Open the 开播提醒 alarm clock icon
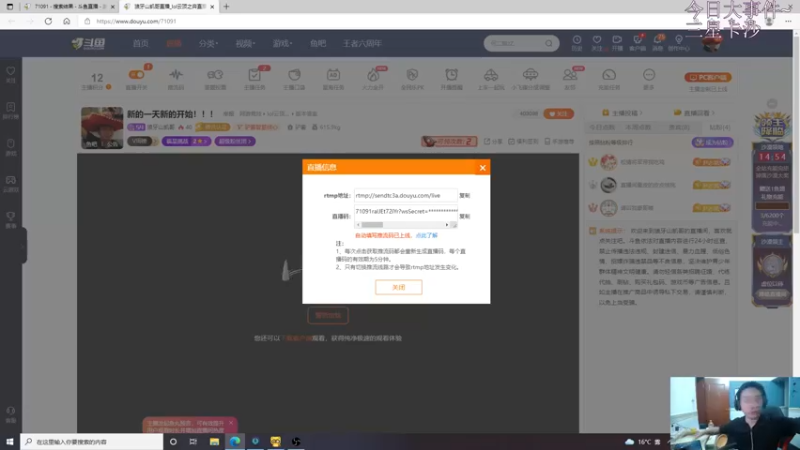Screen dimensions: 800x450 click(452, 75)
